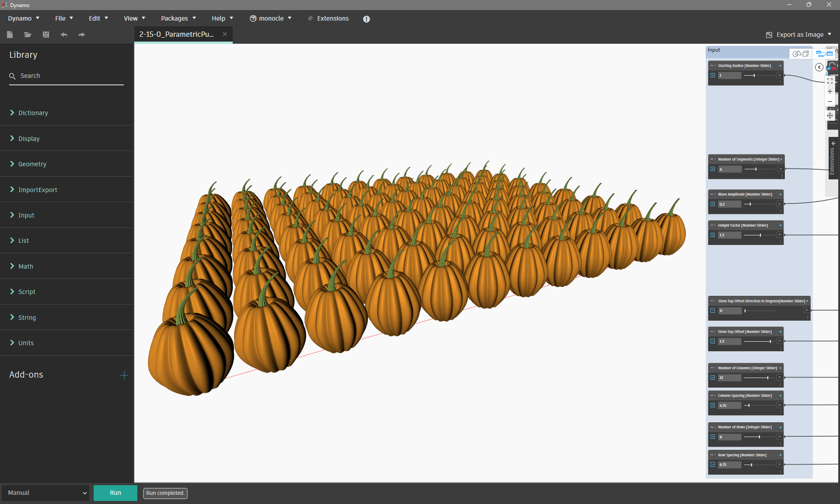Open the Manual run mode dropdown
The height and width of the screenshot is (504, 840).
(x=45, y=493)
